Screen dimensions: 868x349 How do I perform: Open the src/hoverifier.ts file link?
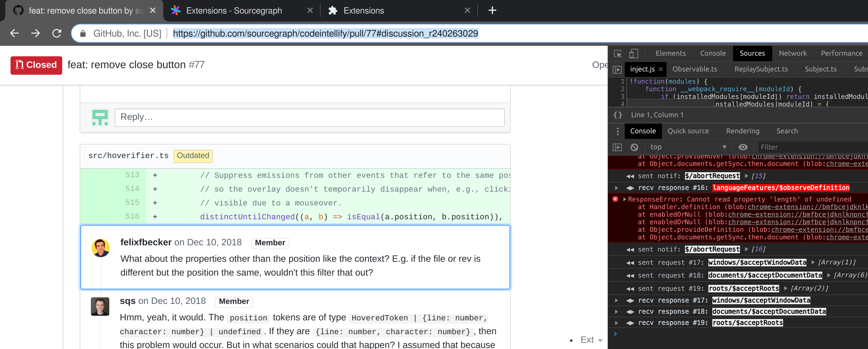tap(128, 155)
